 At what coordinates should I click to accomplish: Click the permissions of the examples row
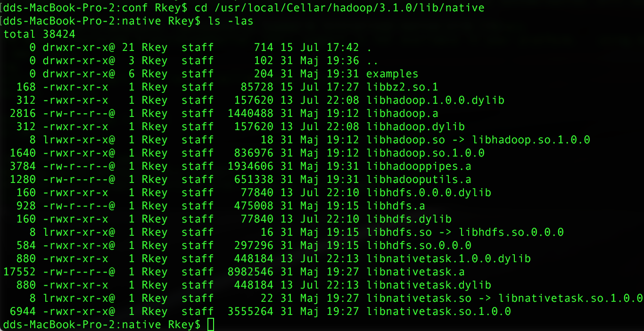(x=79, y=74)
